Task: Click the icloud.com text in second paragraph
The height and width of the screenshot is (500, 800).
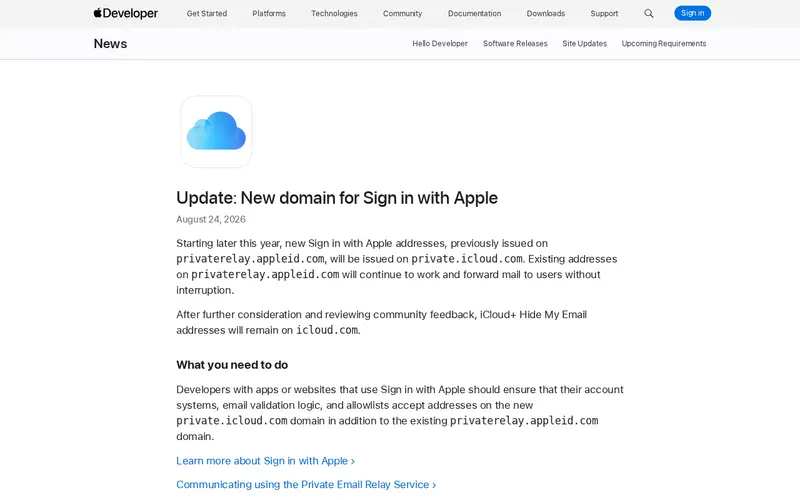Action: [327, 330]
